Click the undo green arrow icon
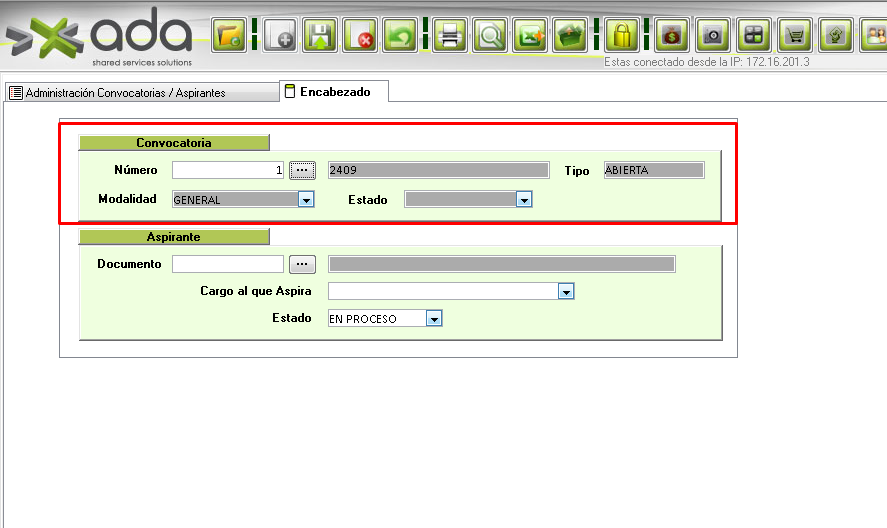The image size is (887, 528). pos(401,36)
